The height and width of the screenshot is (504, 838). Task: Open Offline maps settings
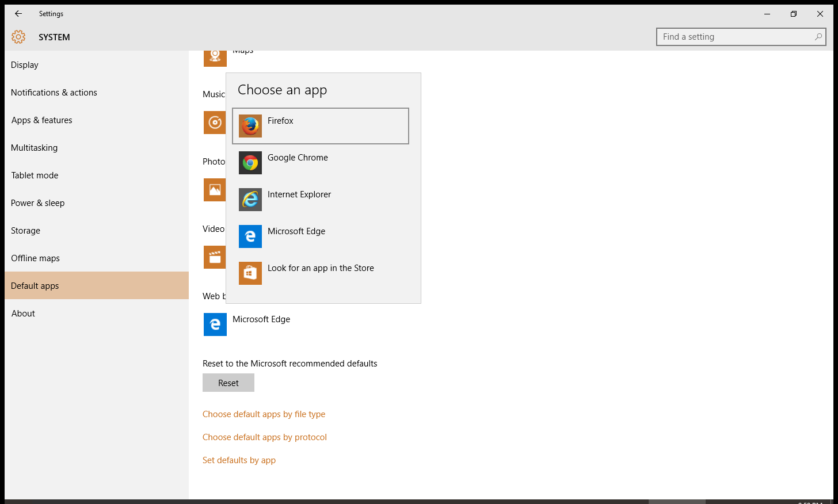pyautogui.click(x=97, y=258)
